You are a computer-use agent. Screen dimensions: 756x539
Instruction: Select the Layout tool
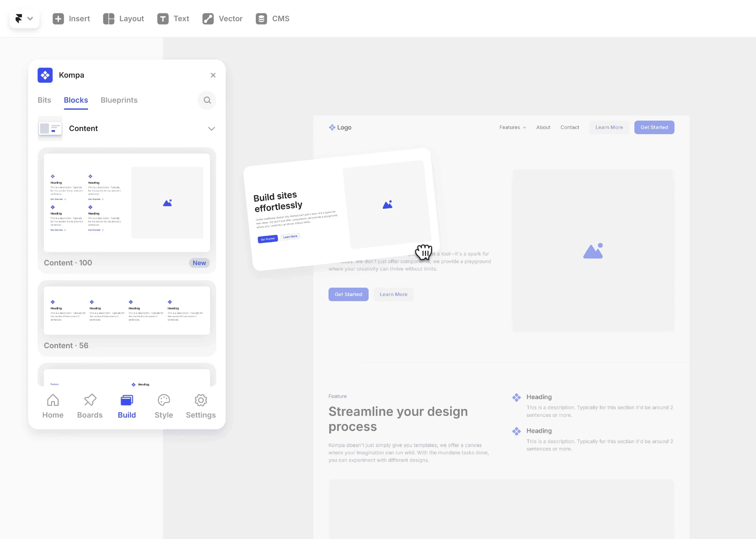coord(123,18)
